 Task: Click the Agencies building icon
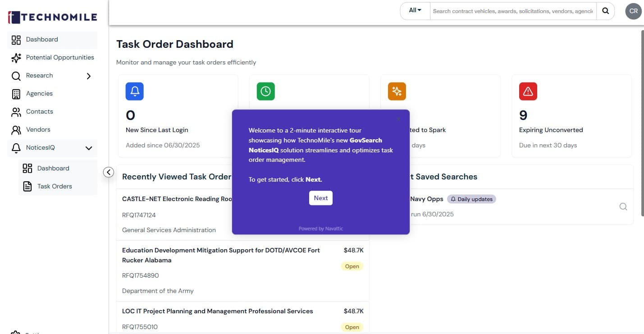[x=16, y=94]
